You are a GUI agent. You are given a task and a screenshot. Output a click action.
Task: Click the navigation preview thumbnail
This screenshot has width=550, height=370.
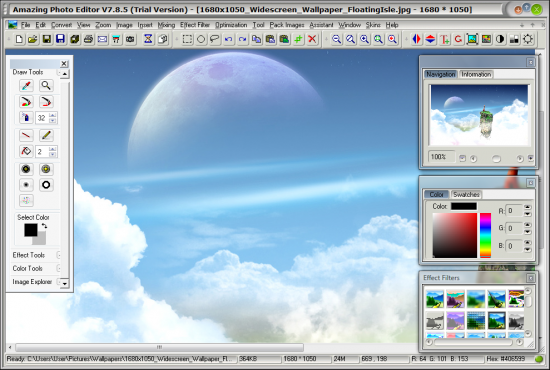479,115
